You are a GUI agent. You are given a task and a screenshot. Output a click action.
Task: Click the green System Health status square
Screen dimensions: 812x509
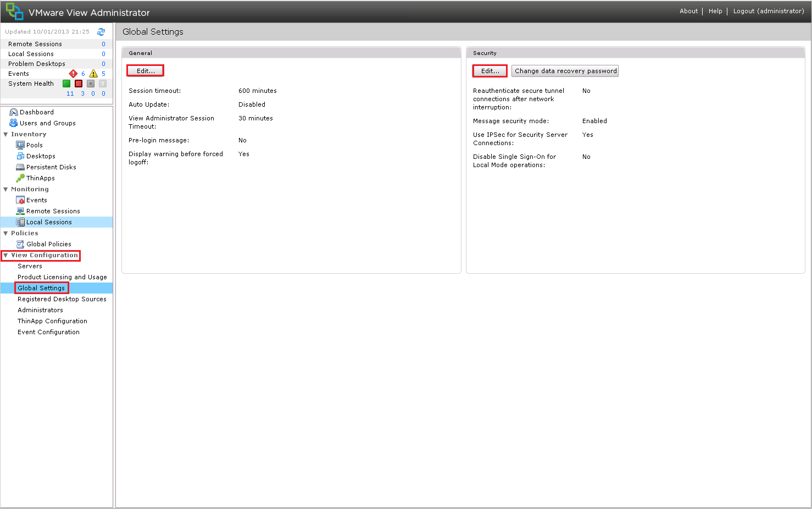(x=66, y=84)
